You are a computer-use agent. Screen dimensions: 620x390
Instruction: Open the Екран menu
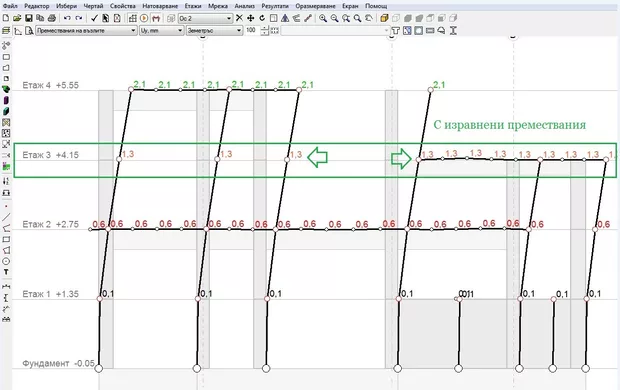click(x=350, y=6)
